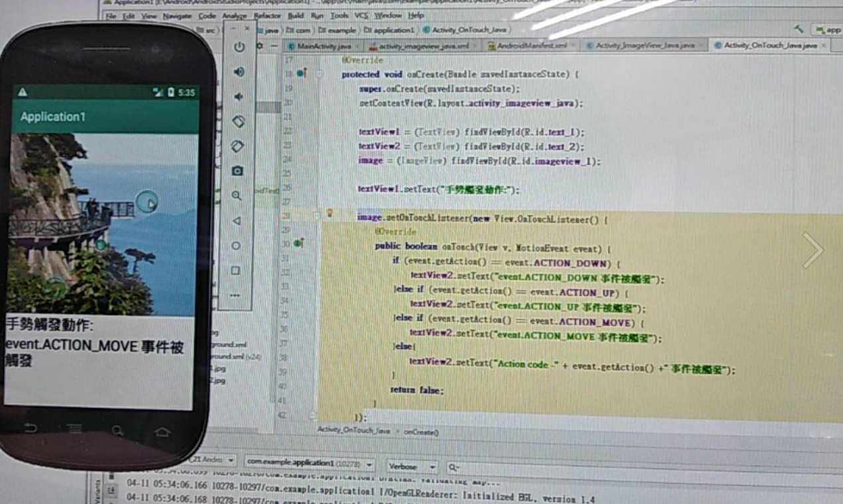Open the Analyze menu
Viewport: 843px width, 504px height.
[x=234, y=15]
